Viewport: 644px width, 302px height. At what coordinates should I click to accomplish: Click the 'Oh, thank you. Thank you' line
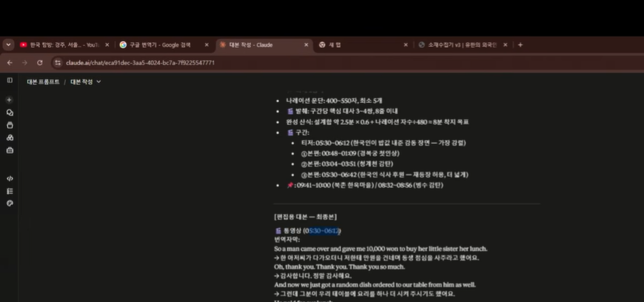pyautogui.click(x=339, y=266)
